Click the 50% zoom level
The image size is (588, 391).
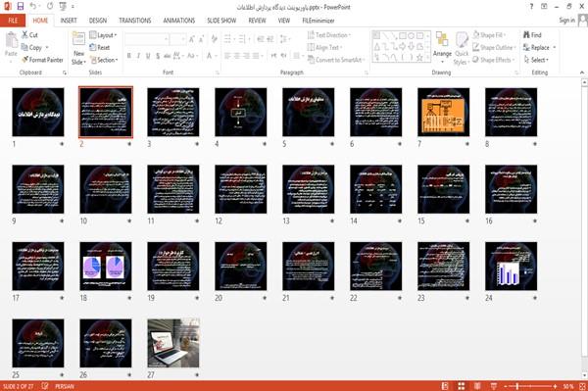click(568, 386)
